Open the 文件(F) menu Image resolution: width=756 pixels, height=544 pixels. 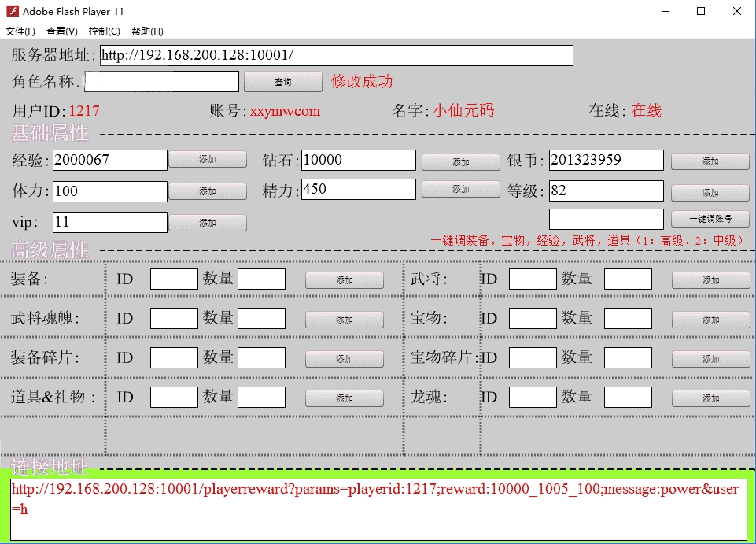[x=20, y=31]
